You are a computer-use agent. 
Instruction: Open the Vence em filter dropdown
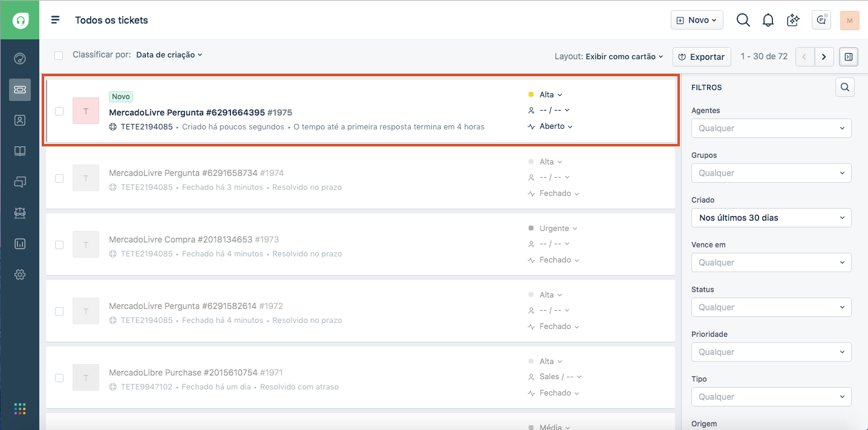771,262
